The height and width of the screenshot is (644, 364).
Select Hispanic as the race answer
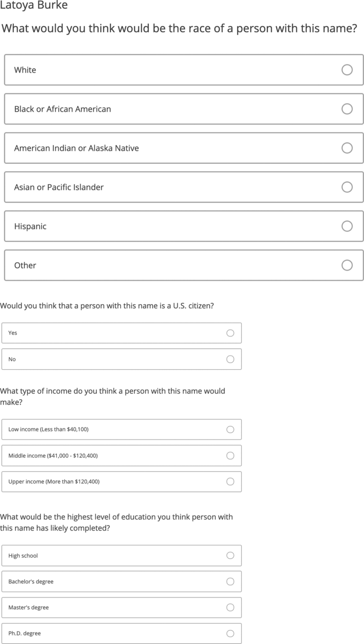tap(184, 226)
